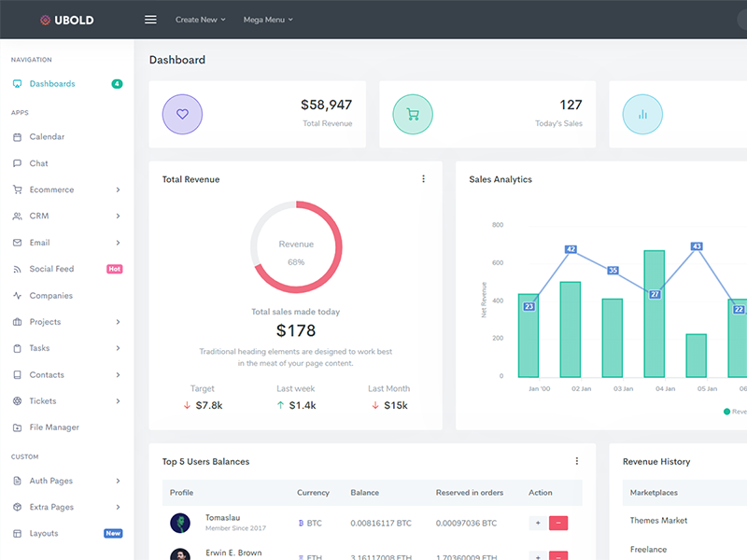Click the Email envelope icon
Viewport: 747px width, 560px height.
tap(17, 243)
